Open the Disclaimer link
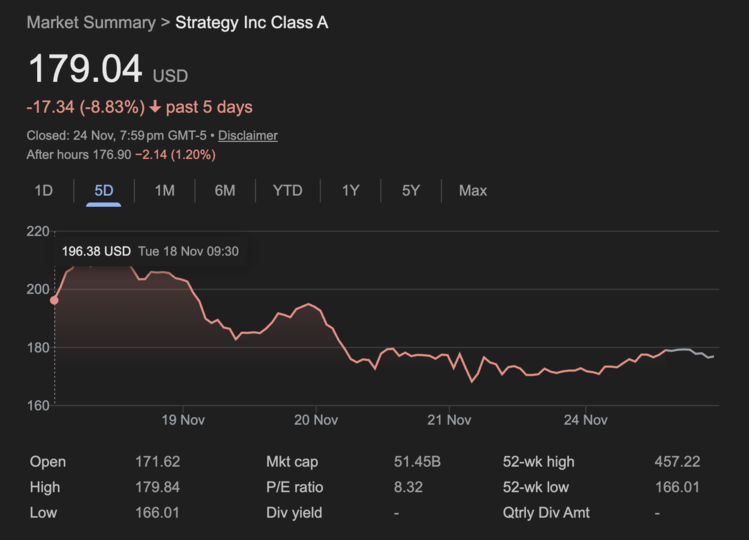The width and height of the screenshot is (749, 540). (247, 135)
